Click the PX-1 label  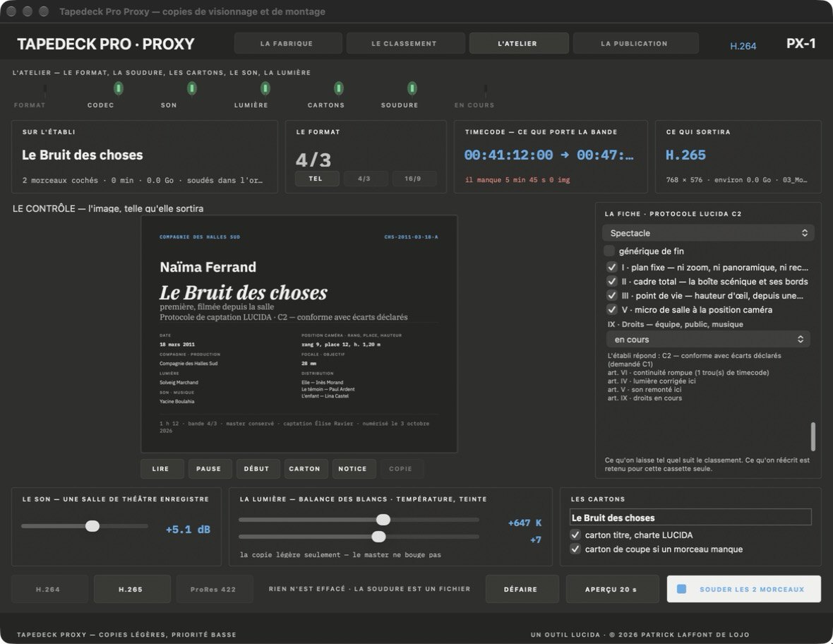click(801, 44)
